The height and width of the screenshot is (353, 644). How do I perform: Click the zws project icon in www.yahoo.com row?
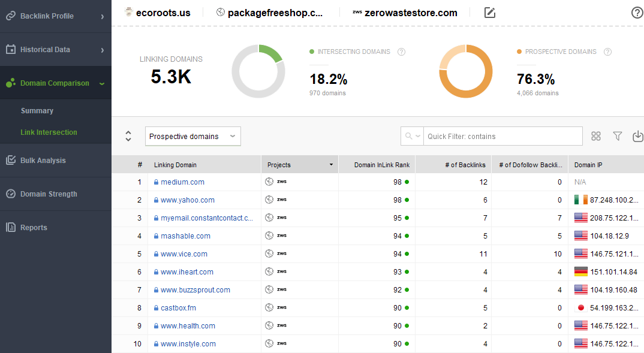pos(282,200)
